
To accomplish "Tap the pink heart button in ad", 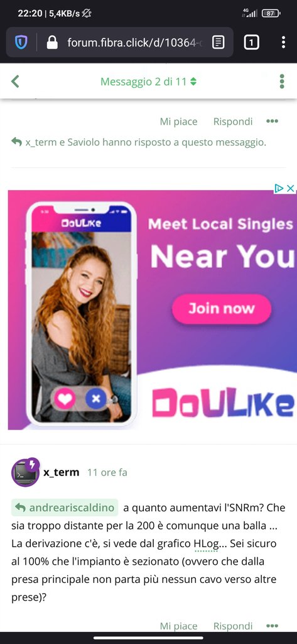I will (x=65, y=398).
